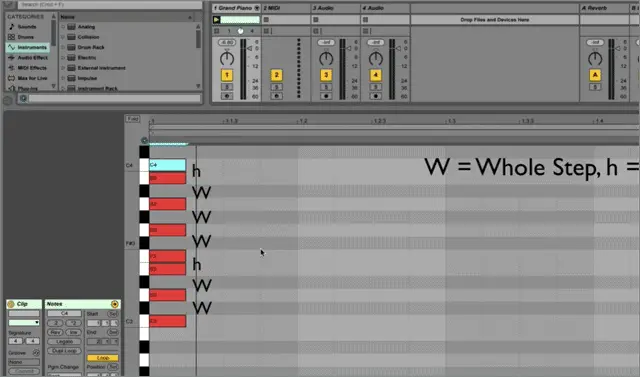Click the Impulse instrument device icon
Viewport: 640px width, 377px height.
[71, 78]
